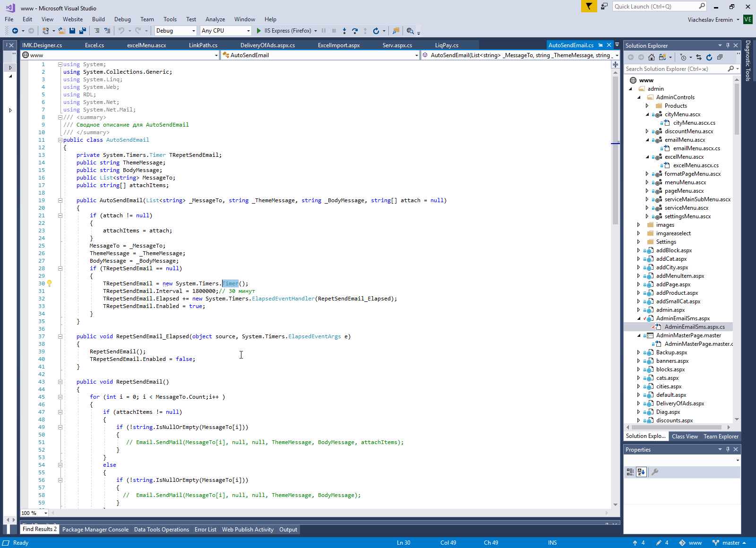This screenshot has width=756, height=548.
Task: Refresh the Solution Explorer tree
Action: [709, 57]
